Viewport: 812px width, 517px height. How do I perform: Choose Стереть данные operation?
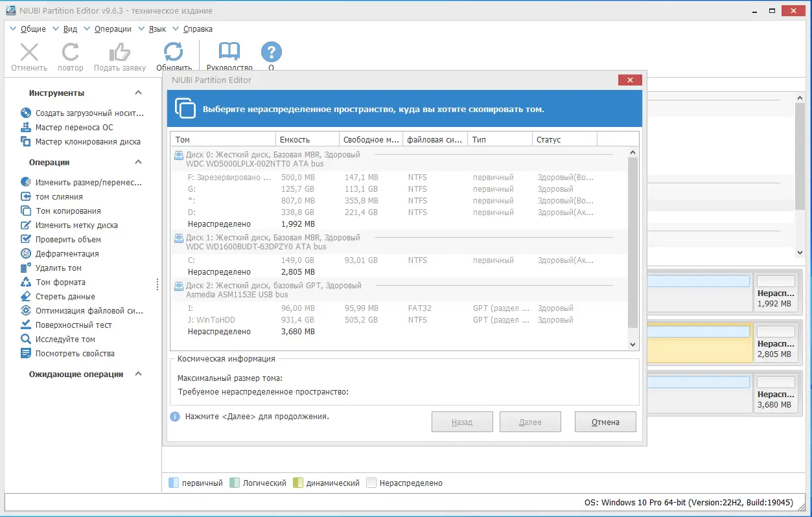(58, 296)
